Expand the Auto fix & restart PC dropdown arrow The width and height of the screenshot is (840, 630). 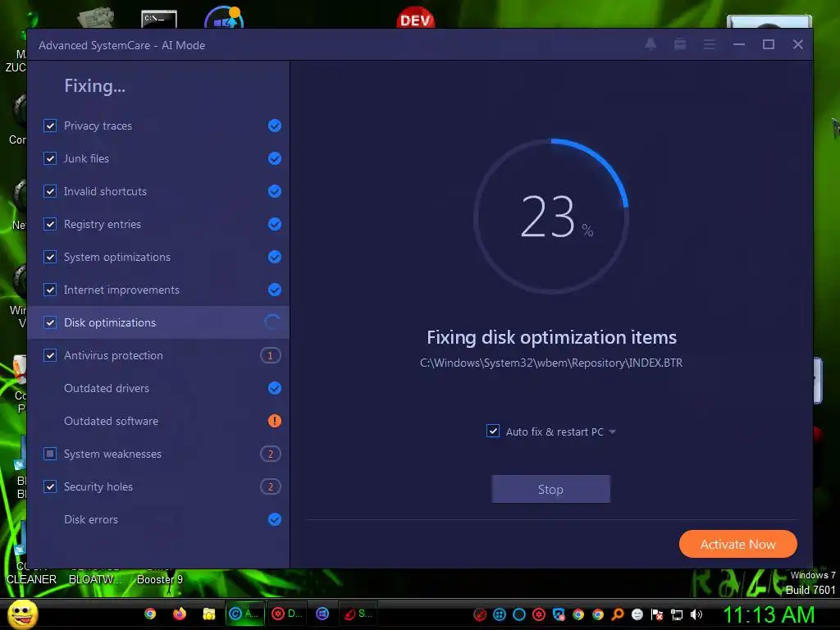point(612,431)
